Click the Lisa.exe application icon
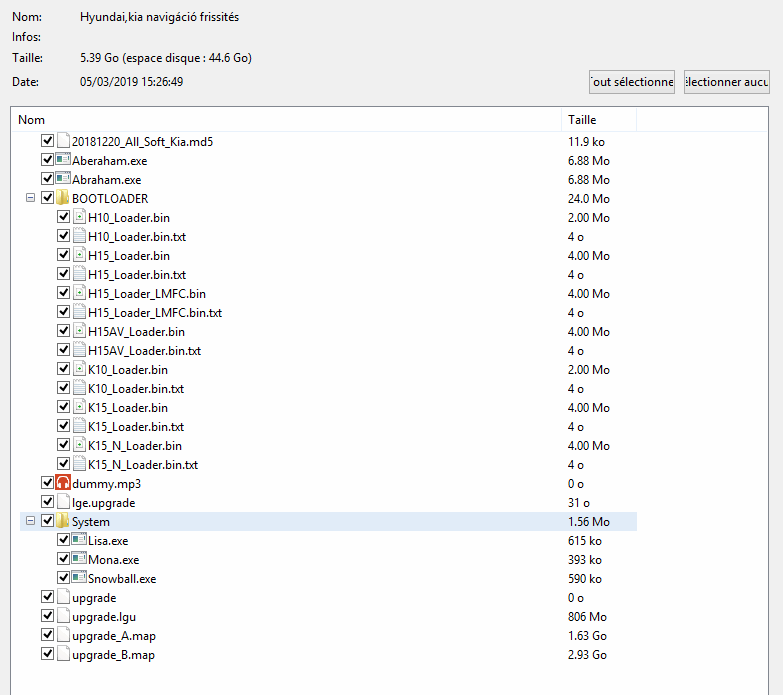 click(79, 541)
